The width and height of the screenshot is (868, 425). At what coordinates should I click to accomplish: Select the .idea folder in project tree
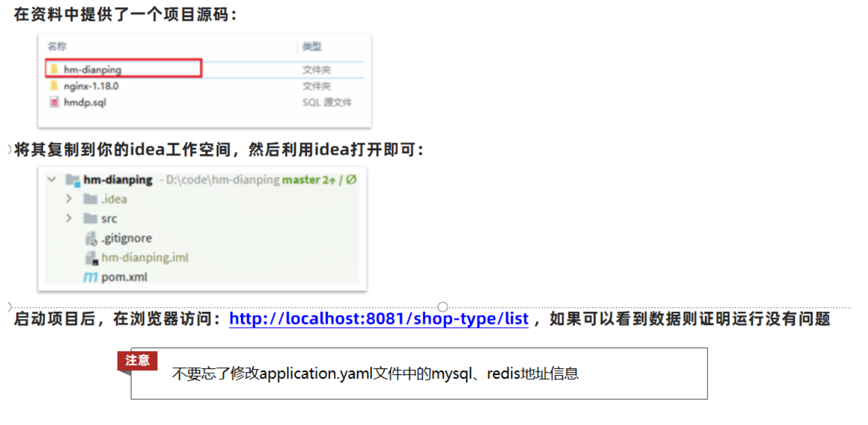pos(114,199)
